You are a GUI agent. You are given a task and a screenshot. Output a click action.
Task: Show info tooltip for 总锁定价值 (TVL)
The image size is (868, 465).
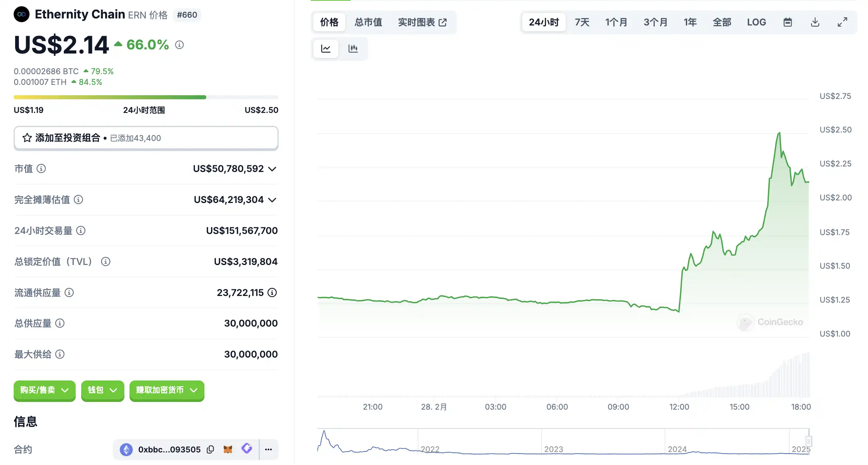(x=106, y=262)
